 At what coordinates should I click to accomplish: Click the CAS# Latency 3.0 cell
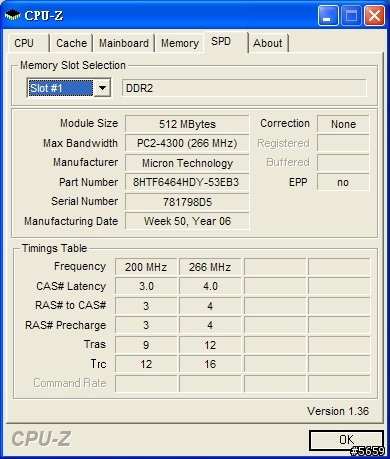146,286
